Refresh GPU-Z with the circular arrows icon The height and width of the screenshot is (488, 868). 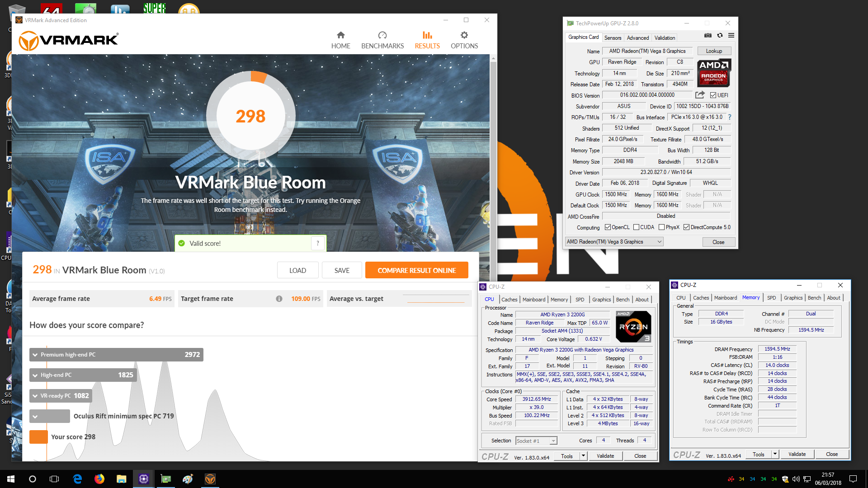click(x=720, y=36)
